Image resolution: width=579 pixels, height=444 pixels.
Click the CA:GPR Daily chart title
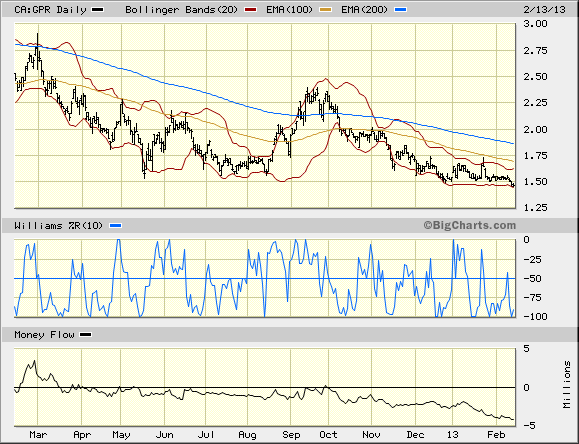click(x=50, y=10)
